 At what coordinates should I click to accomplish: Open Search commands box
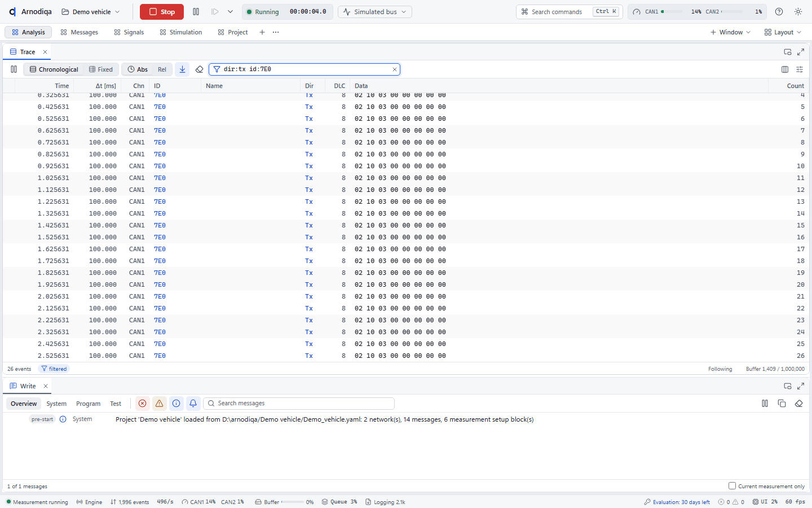tap(569, 12)
